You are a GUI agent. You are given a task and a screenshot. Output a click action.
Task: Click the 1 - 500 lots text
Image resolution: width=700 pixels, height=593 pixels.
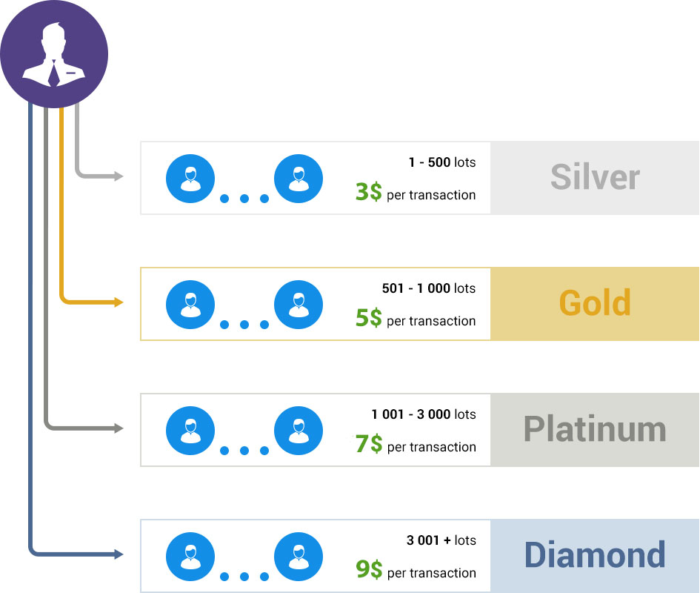click(x=441, y=162)
